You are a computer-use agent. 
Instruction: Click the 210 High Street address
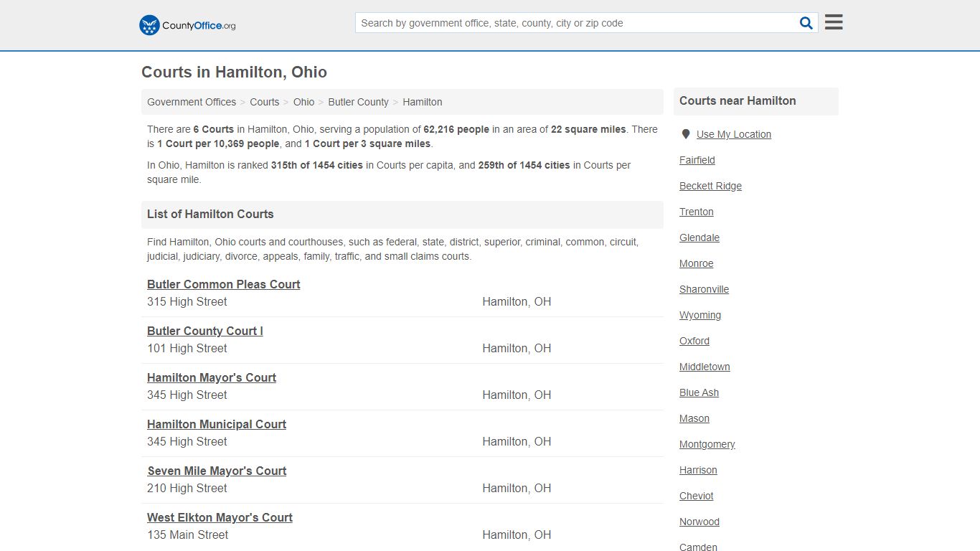click(187, 488)
